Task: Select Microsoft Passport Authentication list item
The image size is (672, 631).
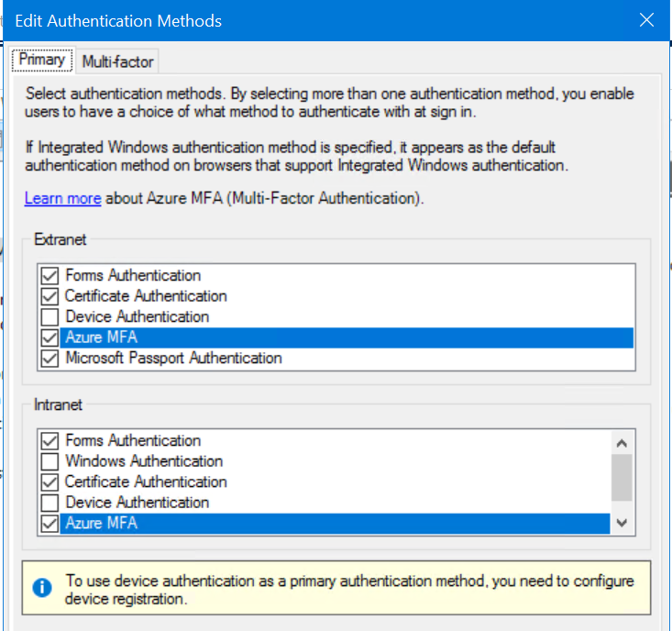Action: (x=173, y=359)
